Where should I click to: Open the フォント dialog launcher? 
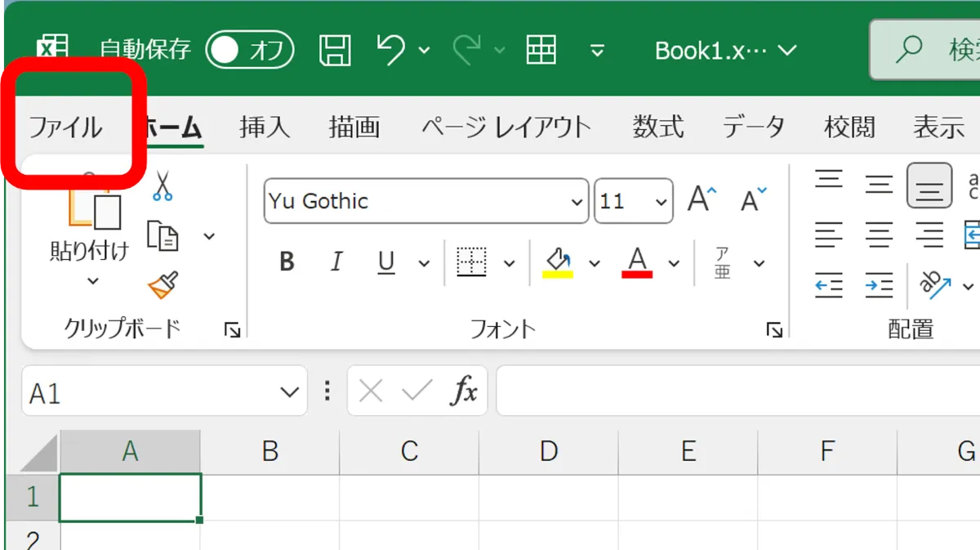[x=773, y=330]
